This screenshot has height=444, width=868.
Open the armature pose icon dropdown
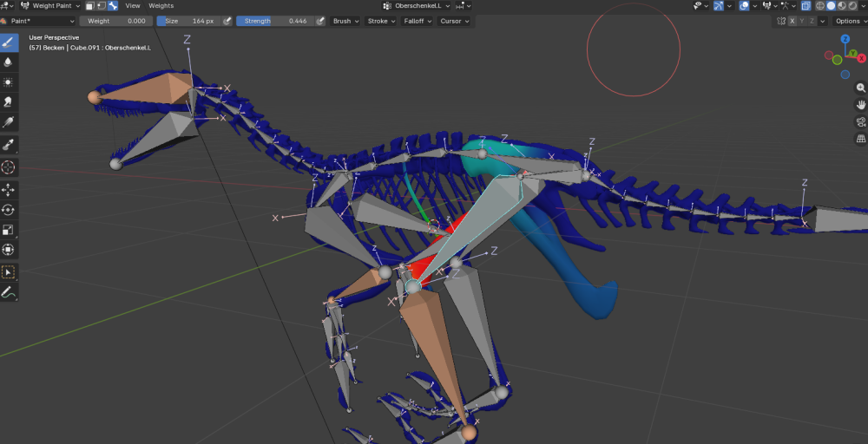point(789,5)
